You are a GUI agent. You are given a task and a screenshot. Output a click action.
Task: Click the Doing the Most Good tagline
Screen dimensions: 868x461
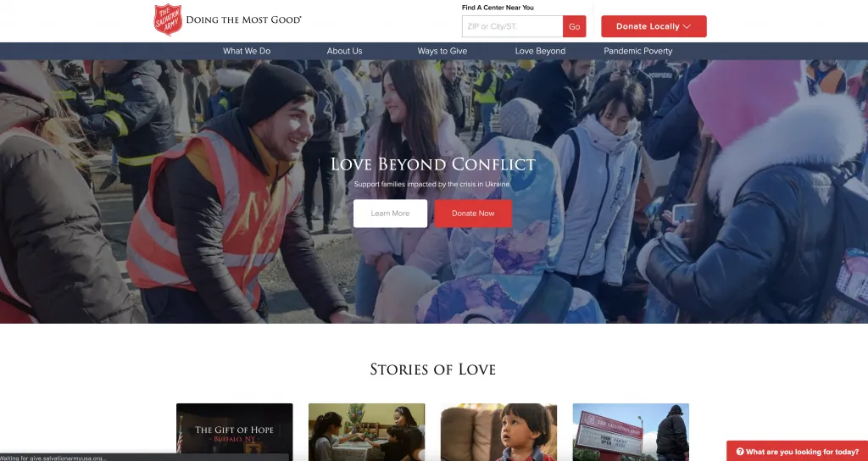243,20
